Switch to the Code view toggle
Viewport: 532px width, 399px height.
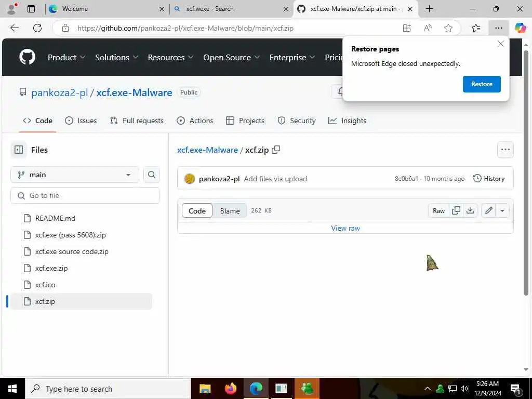197,211
